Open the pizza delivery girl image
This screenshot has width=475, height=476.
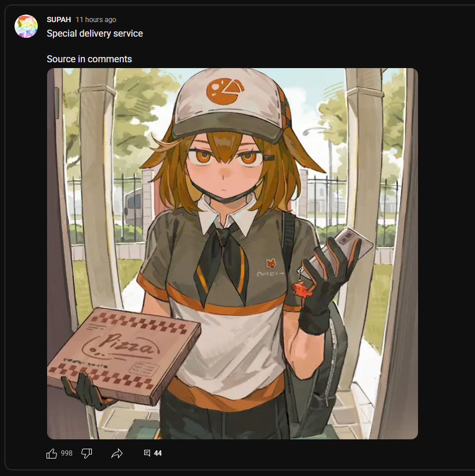pyautogui.click(x=233, y=254)
